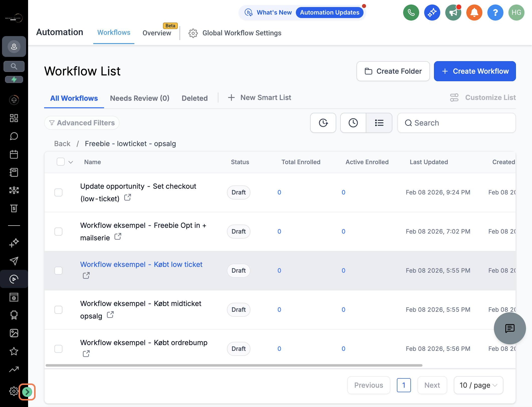This screenshot has height=407, width=532.
Task: Expand the bulk select dropdown chevron
Action: click(71, 162)
